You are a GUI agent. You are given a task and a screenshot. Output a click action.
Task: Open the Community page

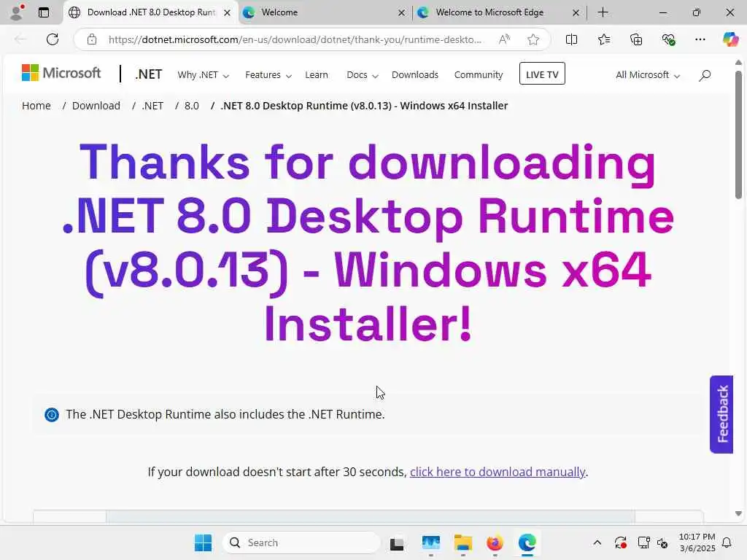tap(479, 75)
